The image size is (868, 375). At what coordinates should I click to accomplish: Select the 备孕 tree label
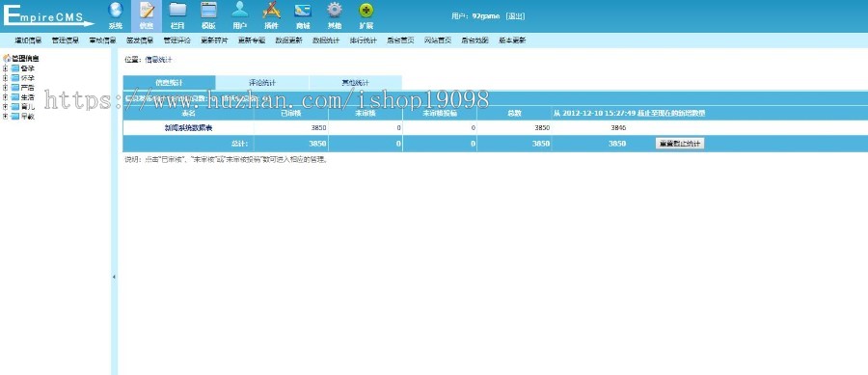point(27,68)
